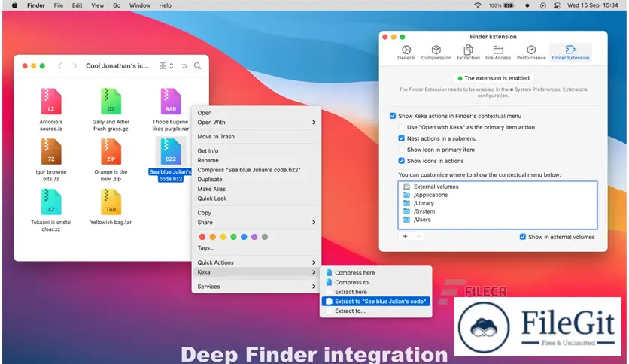Image resolution: width=629 pixels, height=364 pixels.
Task: Show more toolbar items via double chevron
Action: pyautogui.click(x=184, y=65)
